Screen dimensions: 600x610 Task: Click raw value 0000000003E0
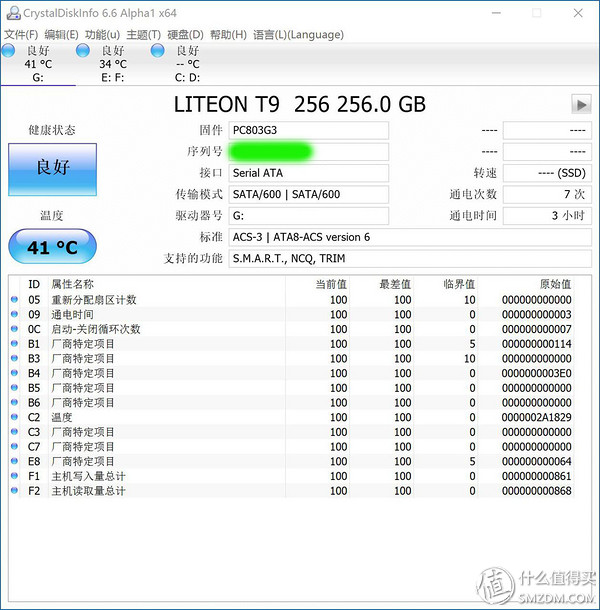click(537, 373)
